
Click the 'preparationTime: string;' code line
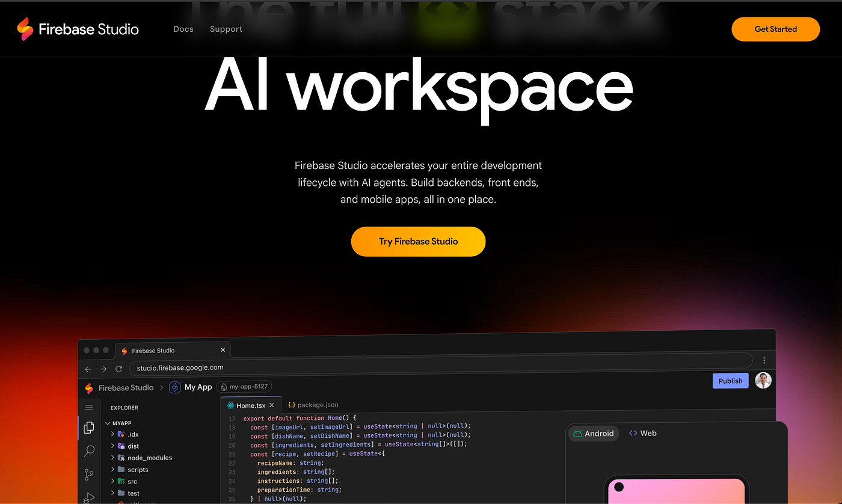tap(299, 490)
